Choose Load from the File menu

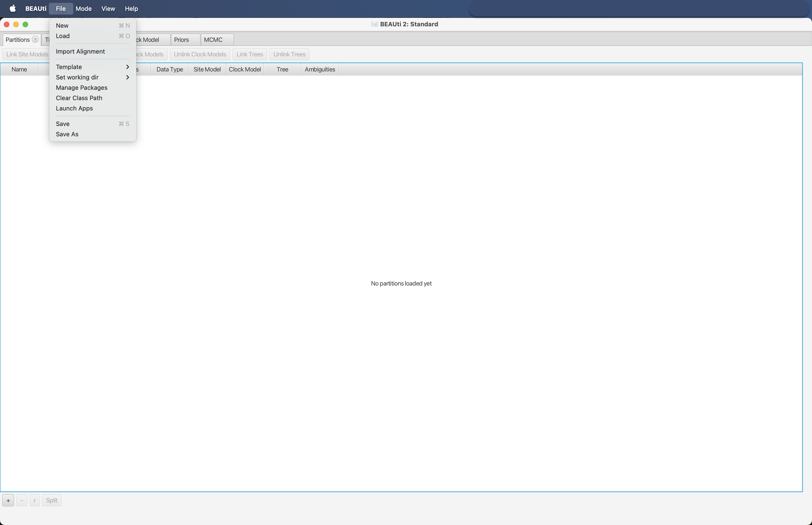click(93, 36)
